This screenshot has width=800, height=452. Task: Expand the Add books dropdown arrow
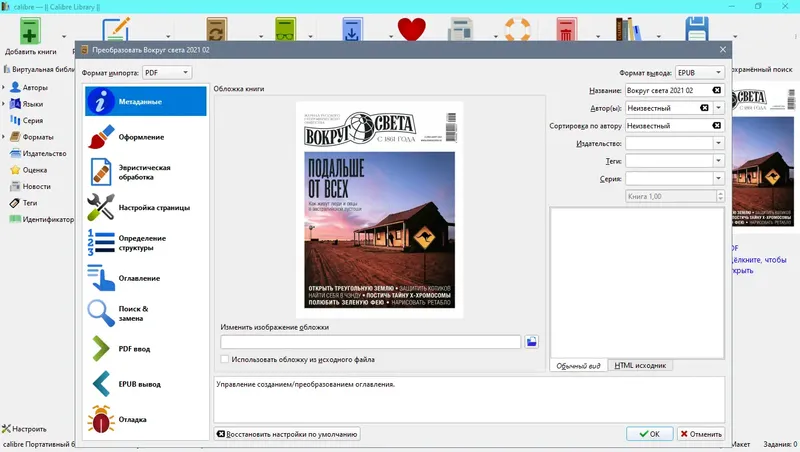click(x=64, y=37)
